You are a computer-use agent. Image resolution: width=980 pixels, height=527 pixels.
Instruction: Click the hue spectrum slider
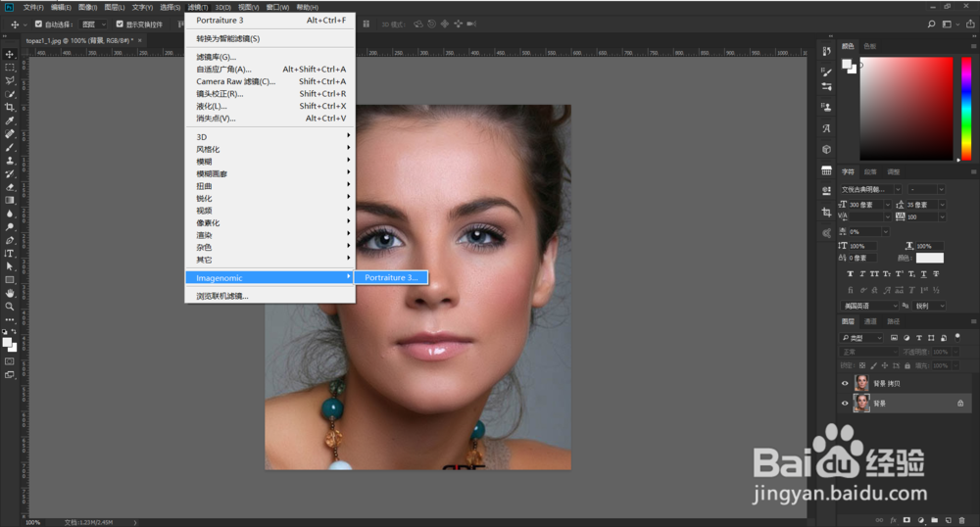coord(965,109)
